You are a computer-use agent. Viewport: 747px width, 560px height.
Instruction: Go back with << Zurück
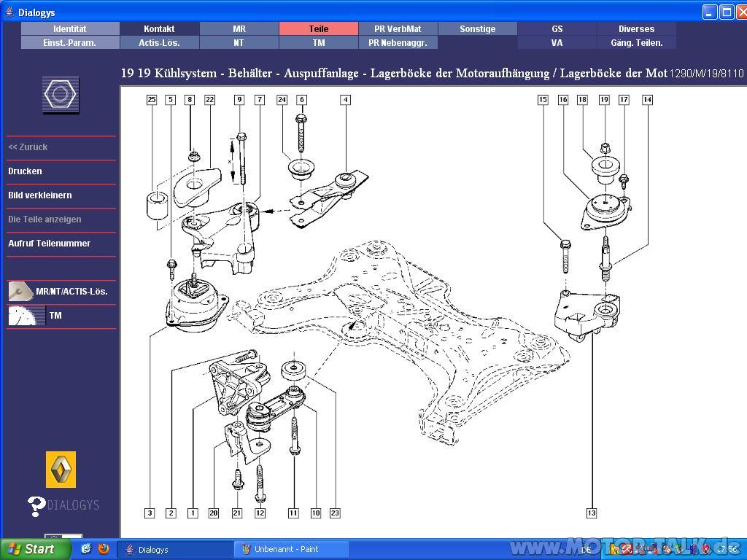(x=28, y=147)
